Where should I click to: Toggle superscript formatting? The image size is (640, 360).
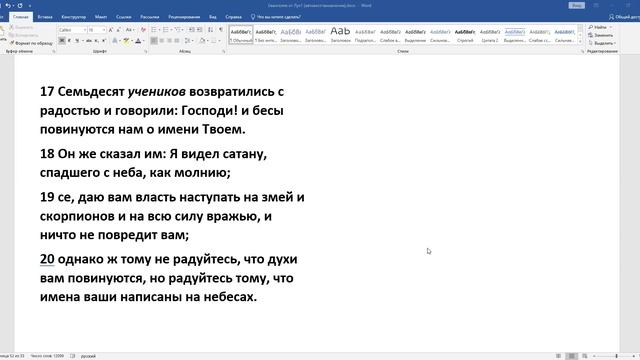[x=104, y=41]
